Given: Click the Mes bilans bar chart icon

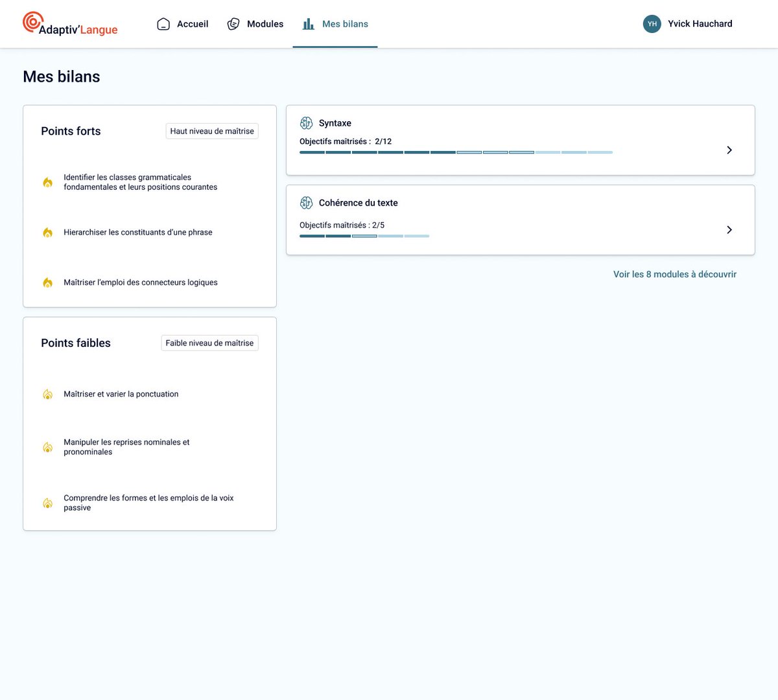Looking at the screenshot, I should click(x=309, y=24).
